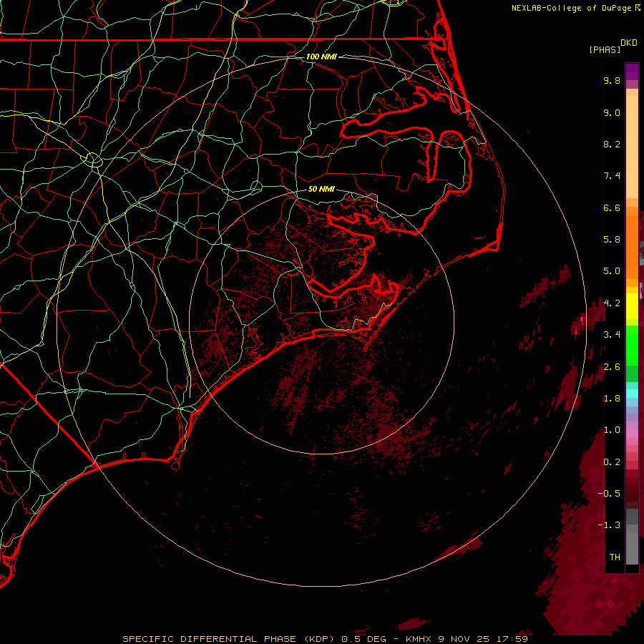The height and width of the screenshot is (644, 644).
Task: Click the 1.0 value on the color scale
Action: tap(612, 431)
